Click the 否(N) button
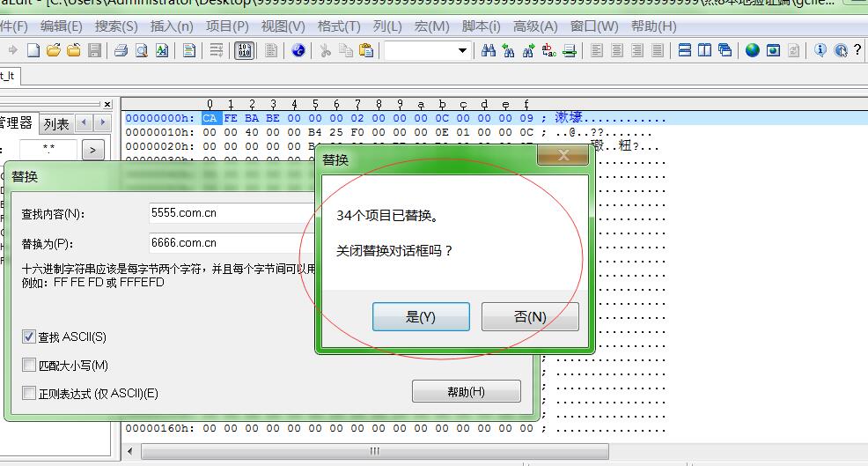Viewport: 868px width, 466px height. (x=530, y=317)
